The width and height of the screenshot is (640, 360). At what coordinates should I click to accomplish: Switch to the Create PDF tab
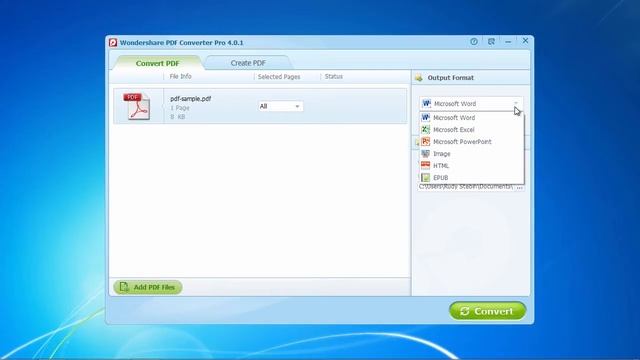(x=248, y=63)
